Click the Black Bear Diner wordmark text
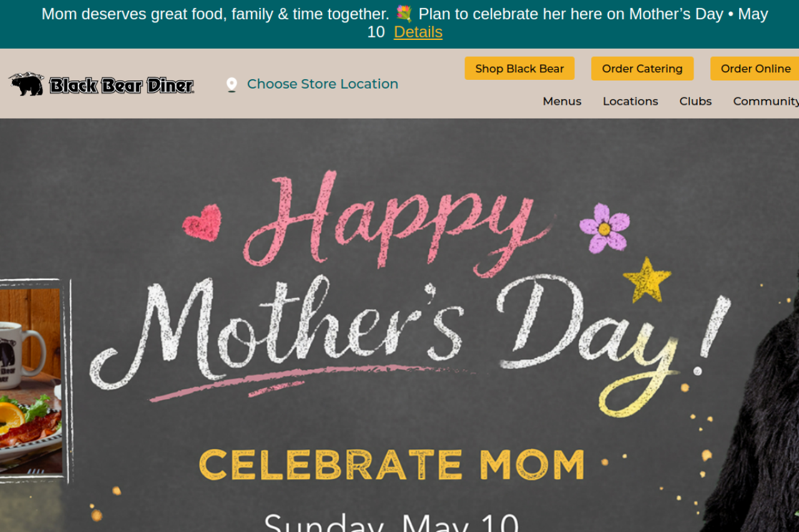 point(121,85)
